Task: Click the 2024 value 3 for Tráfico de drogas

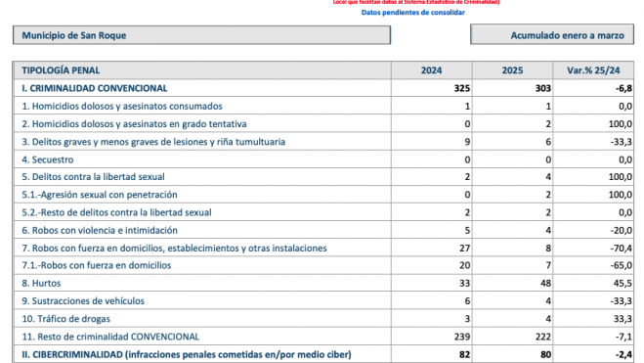Action: pyautogui.click(x=467, y=319)
